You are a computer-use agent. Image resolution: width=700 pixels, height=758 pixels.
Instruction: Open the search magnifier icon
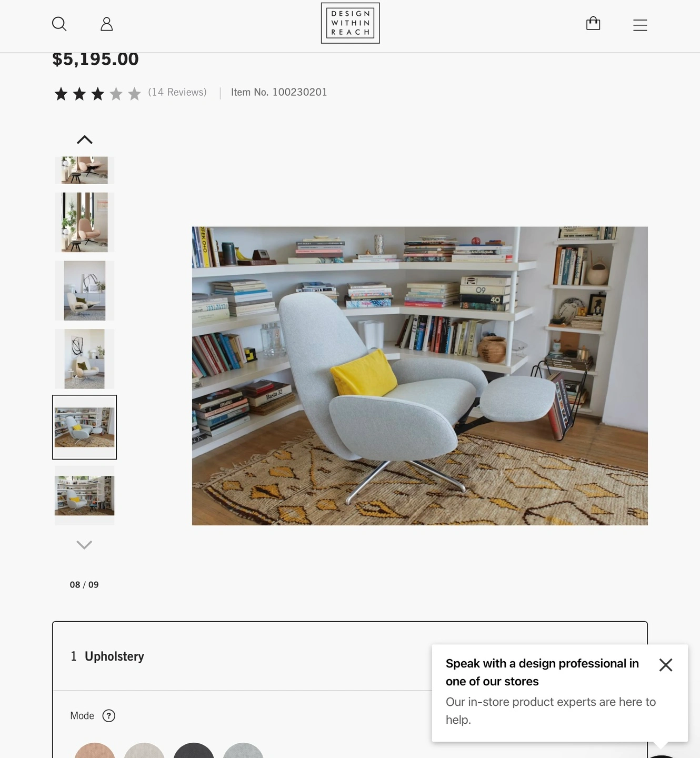pos(59,24)
